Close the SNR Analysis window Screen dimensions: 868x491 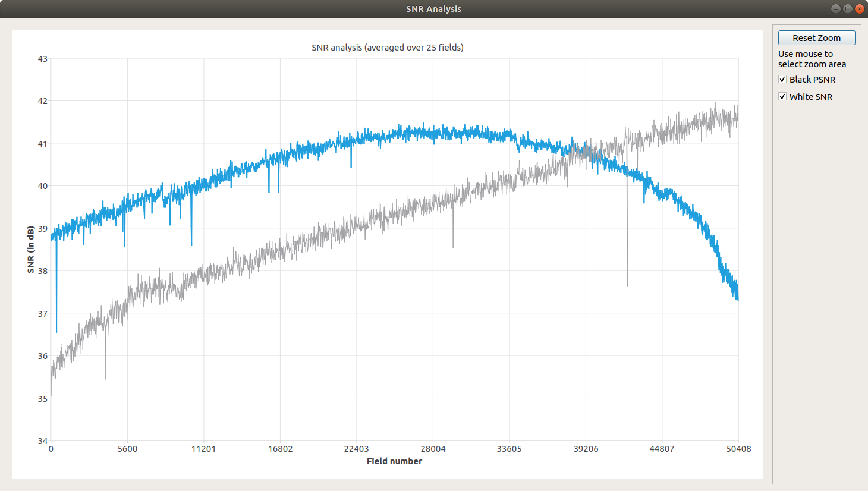859,8
